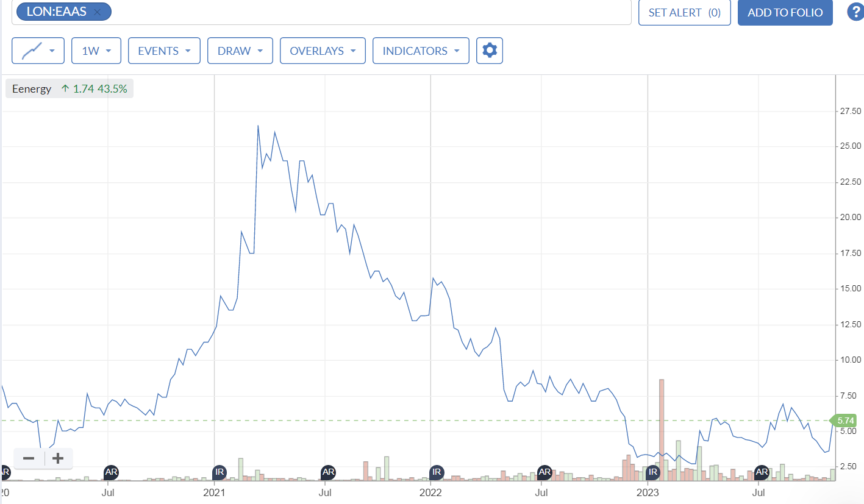
Task: Remove the LON:EAAS ticker tag
Action: [x=97, y=12]
